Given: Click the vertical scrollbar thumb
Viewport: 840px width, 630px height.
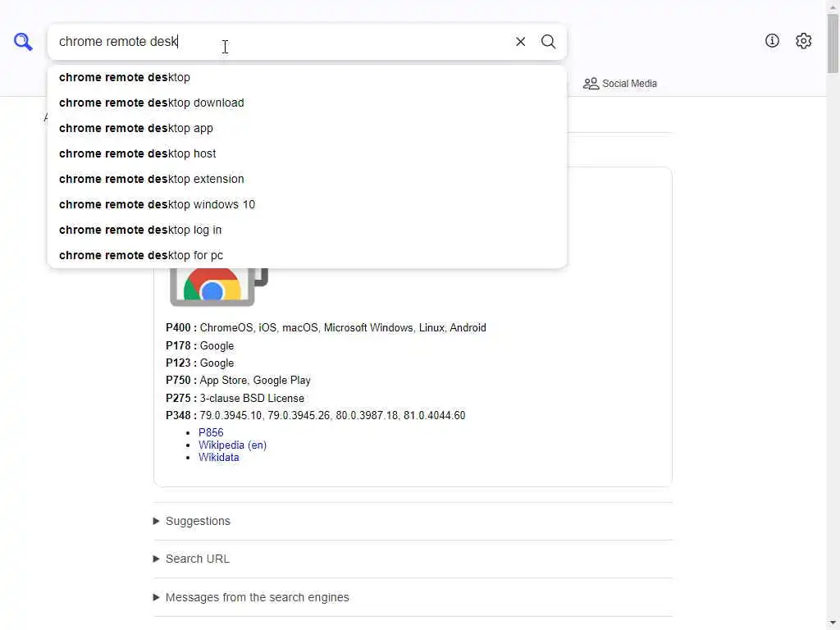Looking at the screenshot, I should 833,43.
